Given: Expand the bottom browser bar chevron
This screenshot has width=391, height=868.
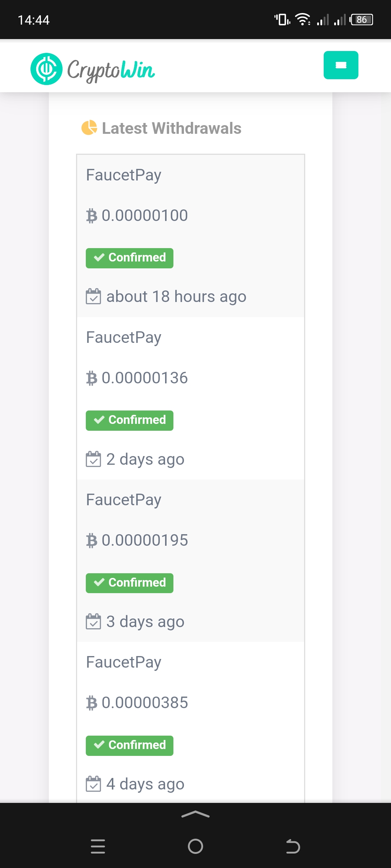Looking at the screenshot, I should click(x=195, y=814).
